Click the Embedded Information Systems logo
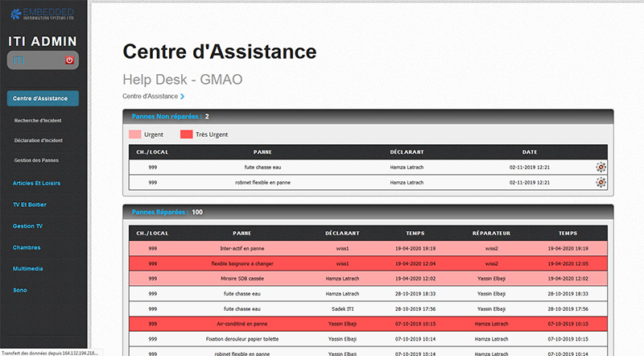 coord(43,11)
